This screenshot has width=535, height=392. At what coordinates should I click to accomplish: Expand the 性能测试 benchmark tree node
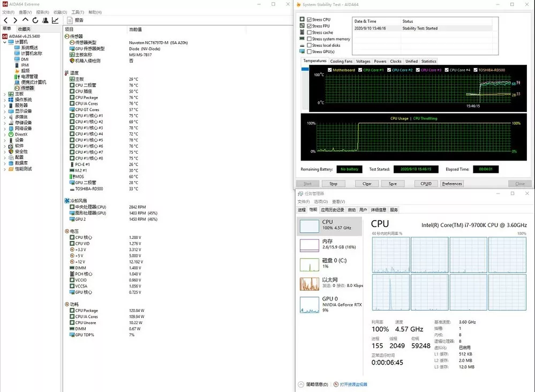pyautogui.click(x=5, y=169)
